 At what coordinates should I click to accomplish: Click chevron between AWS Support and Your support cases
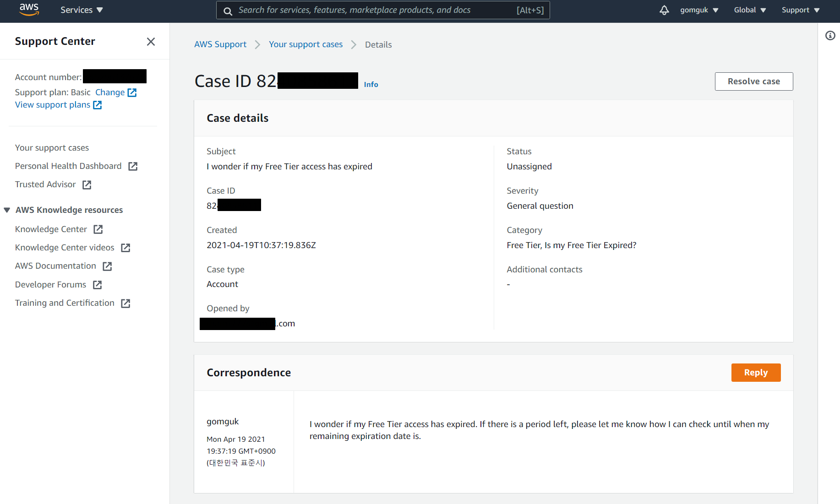[257, 45]
